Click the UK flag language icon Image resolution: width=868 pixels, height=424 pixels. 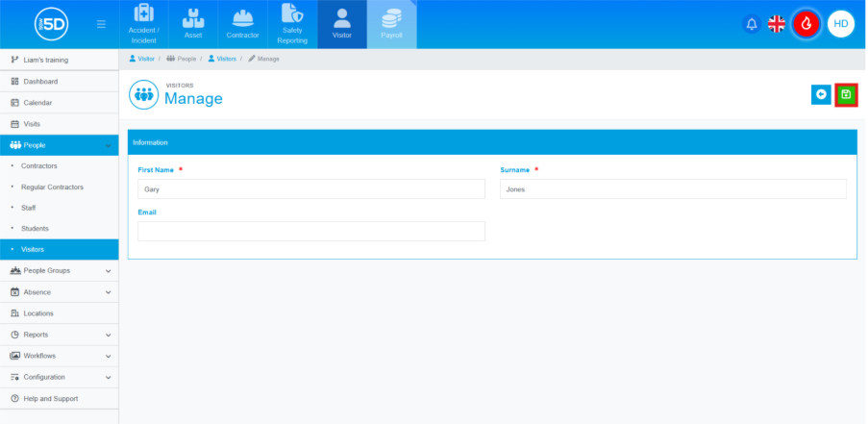pos(777,24)
